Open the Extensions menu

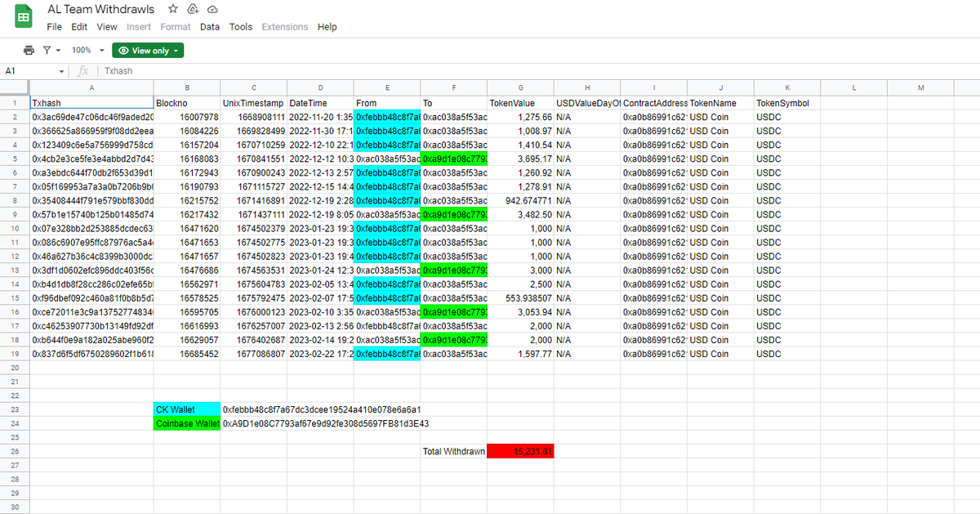(285, 27)
